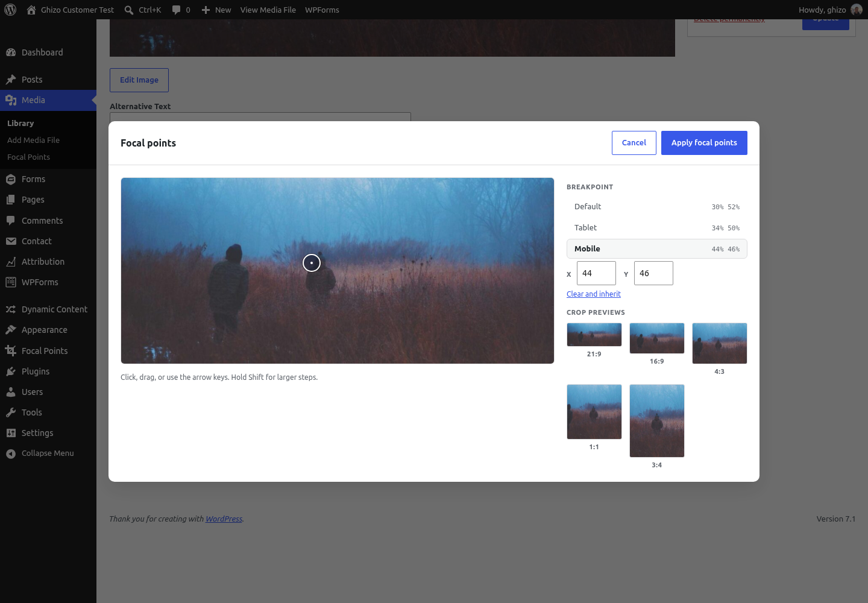This screenshot has height=603, width=868.
Task: Click the 3:4 crop preview thumbnail
Action: pos(657,421)
